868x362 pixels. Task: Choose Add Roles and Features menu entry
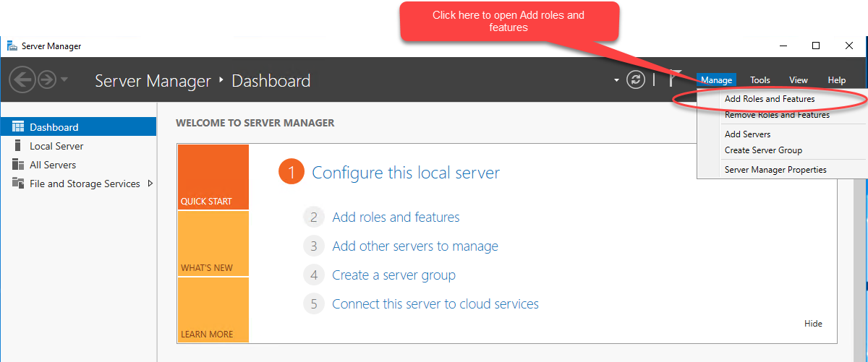point(770,99)
